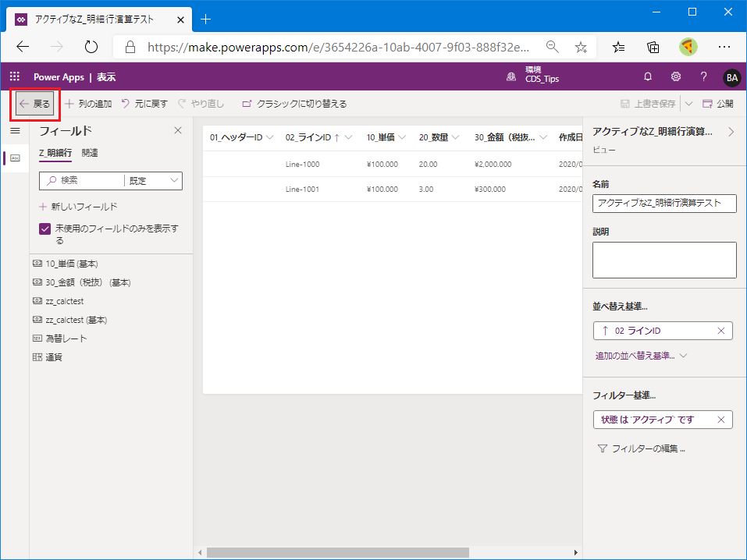Toggle 未使用のフィールドのみを表示する checkbox

click(x=44, y=229)
